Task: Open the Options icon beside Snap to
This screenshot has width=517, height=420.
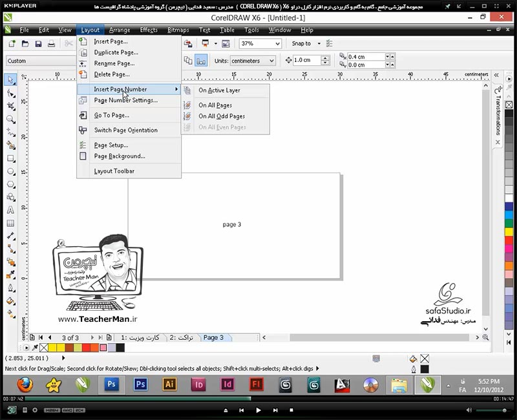Action: point(329,43)
